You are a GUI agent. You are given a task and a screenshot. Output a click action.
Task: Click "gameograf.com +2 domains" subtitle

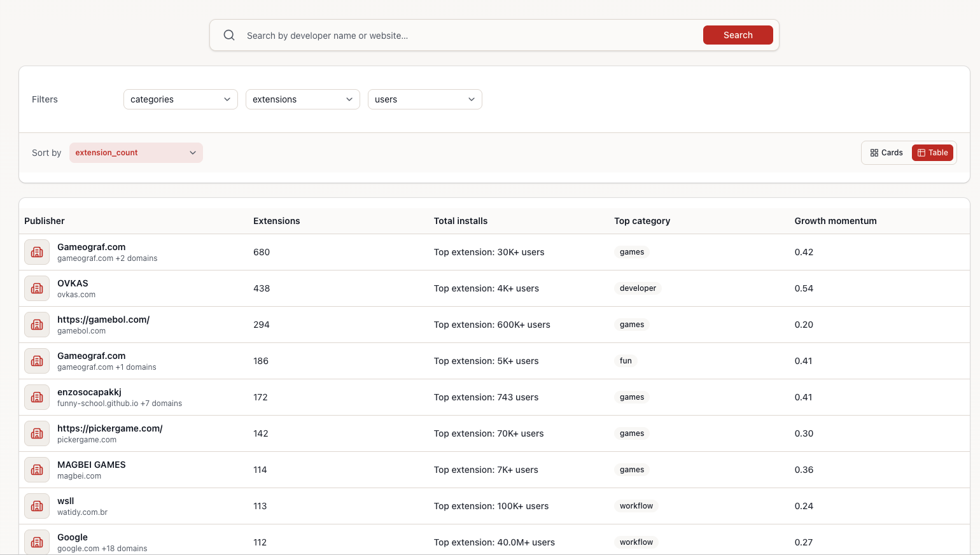[107, 258]
